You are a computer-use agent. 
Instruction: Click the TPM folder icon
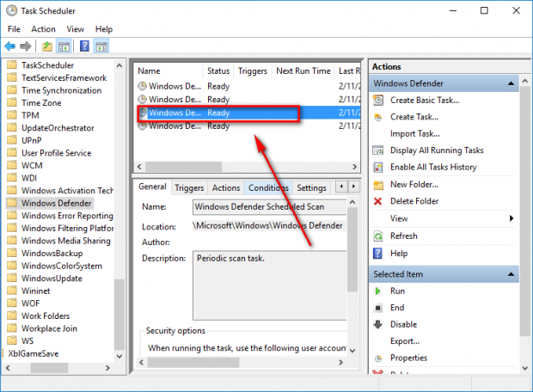pos(12,115)
